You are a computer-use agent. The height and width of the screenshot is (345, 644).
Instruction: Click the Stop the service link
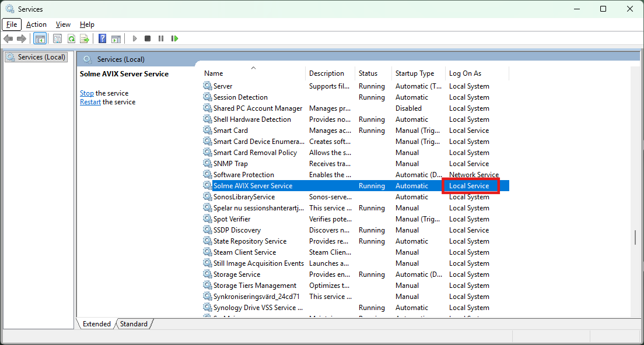87,93
